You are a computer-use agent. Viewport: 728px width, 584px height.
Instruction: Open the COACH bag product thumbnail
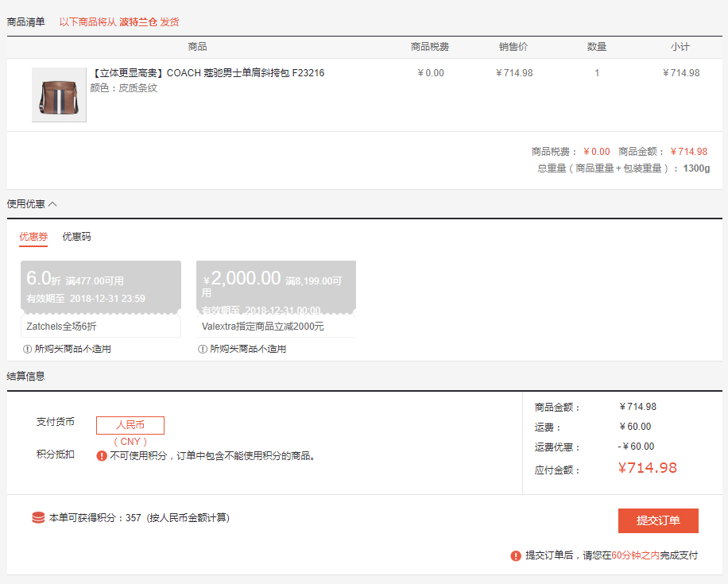[x=59, y=95]
